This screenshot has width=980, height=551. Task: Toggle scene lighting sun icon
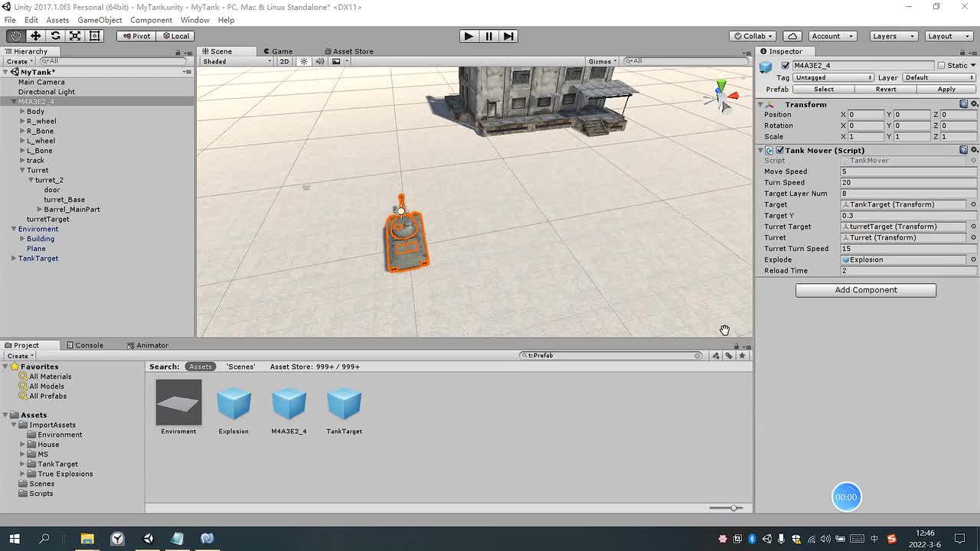[304, 61]
